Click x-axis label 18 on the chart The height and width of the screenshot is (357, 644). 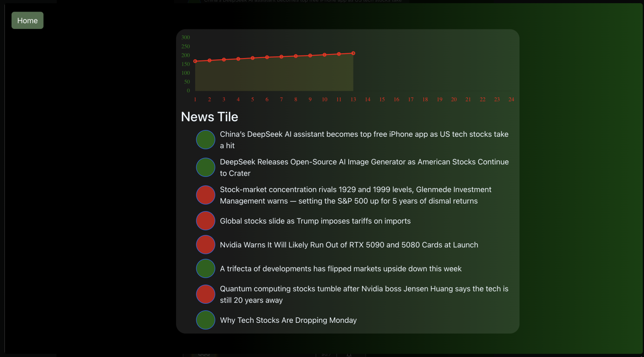[x=425, y=99]
